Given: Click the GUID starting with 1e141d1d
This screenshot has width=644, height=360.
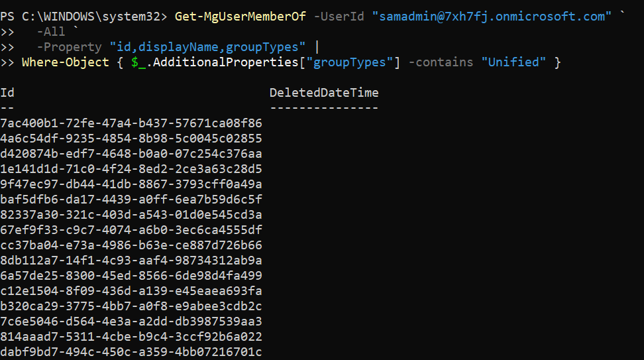Looking at the screenshot, I should tap(131, 169).
